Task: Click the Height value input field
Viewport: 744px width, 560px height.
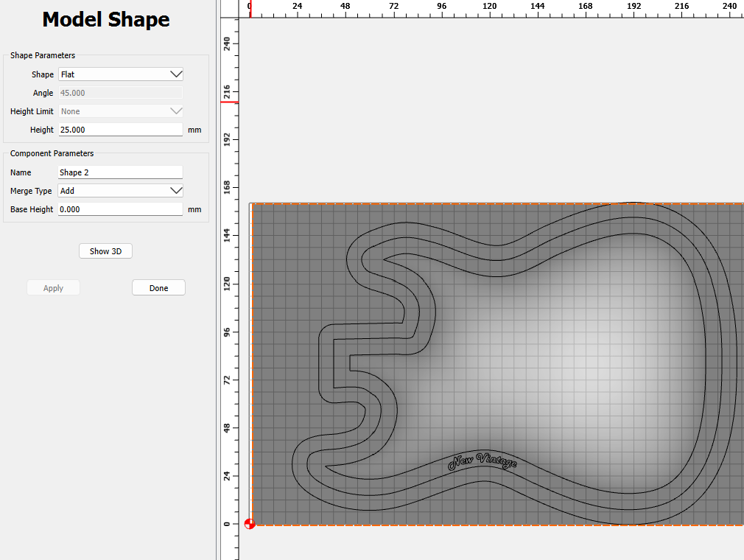Action: (x=120, y=130)
